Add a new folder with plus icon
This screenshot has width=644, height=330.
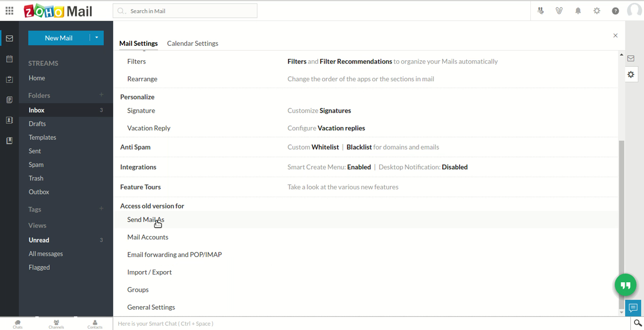tap(101, 95)
